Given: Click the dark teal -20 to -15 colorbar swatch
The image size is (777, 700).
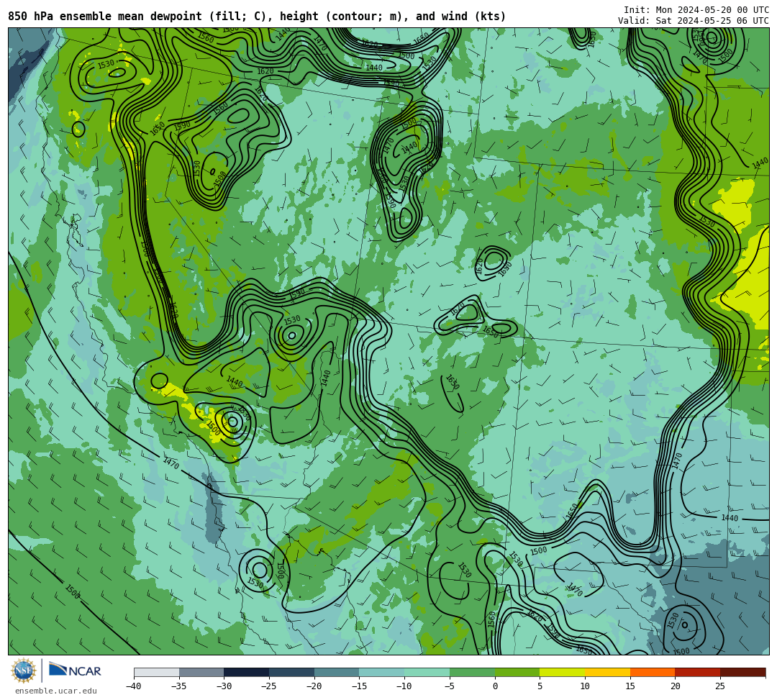Looking at the screenshot, I should point(337,672).
